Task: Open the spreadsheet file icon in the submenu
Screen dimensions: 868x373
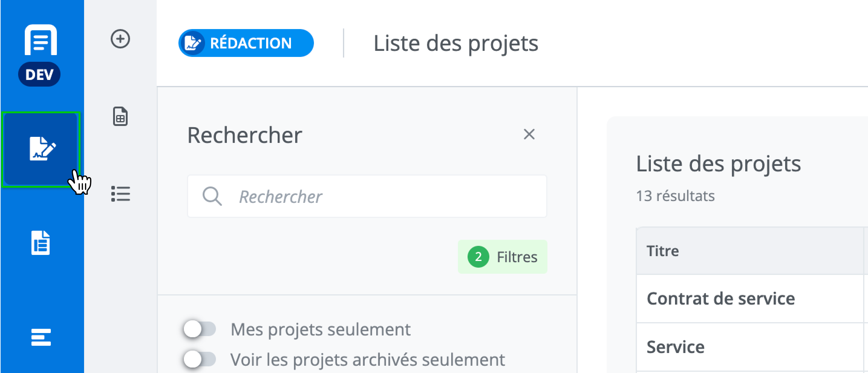Action: [x=120, y=117]
